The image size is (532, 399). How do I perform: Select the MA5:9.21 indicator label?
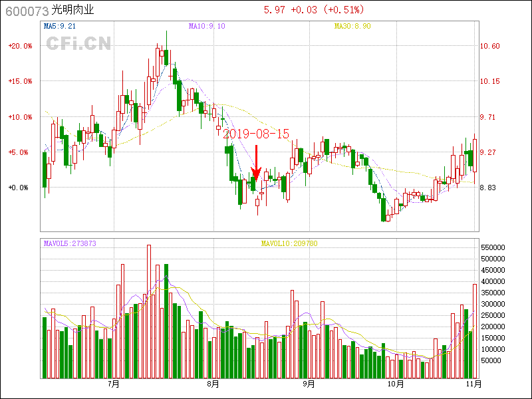coord(60,26)
